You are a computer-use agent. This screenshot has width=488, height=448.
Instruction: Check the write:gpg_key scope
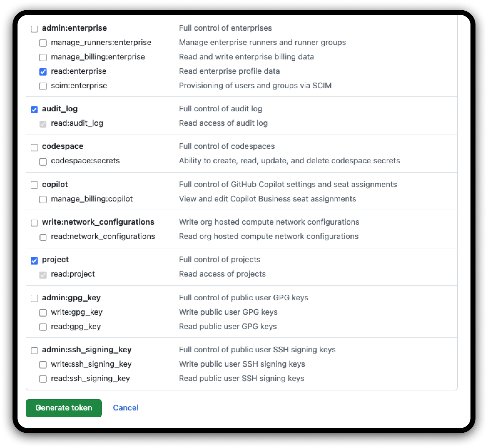pyautogui.click(x=43, y=313)
